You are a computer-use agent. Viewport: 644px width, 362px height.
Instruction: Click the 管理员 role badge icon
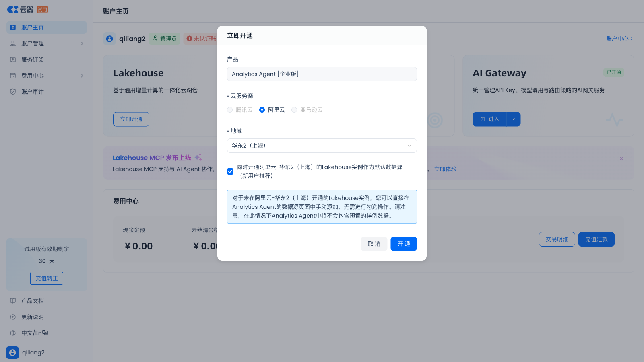coord(155,39)
